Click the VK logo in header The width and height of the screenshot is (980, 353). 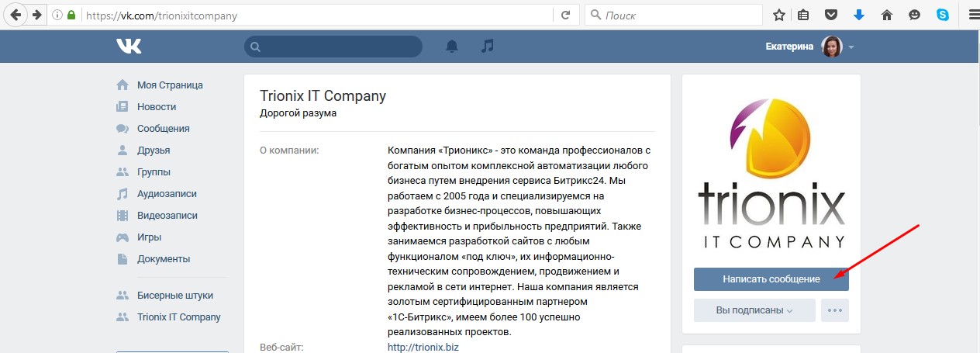tap(129, 47)
